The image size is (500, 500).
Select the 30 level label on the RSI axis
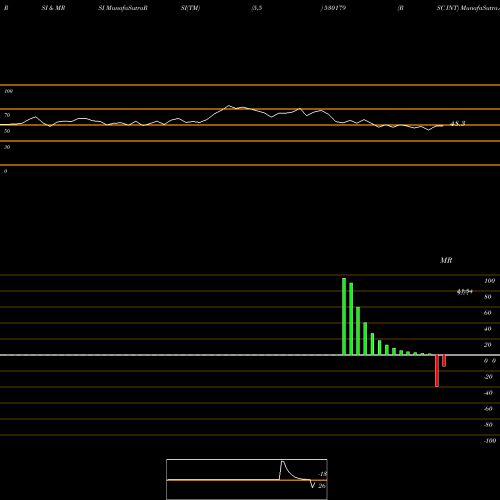7,147
